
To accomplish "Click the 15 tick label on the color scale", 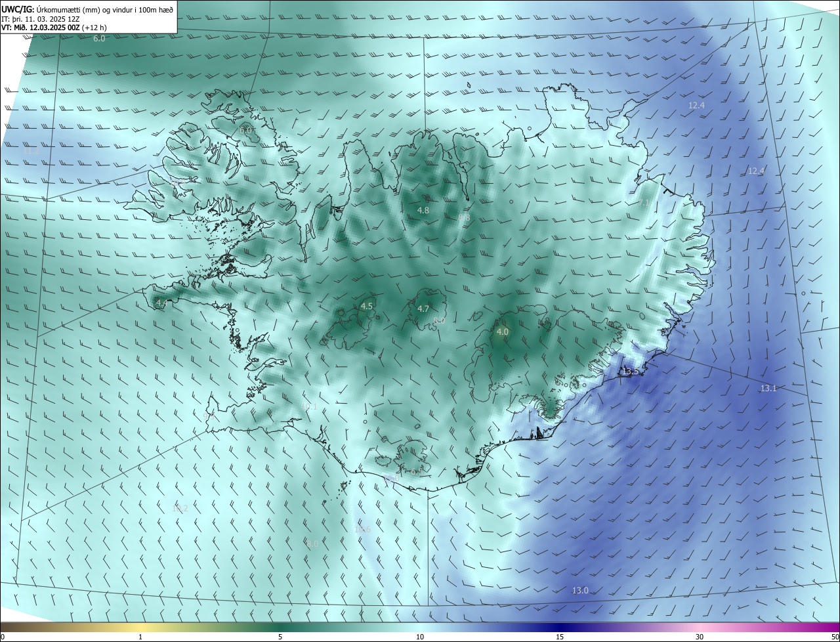I will (560, 637).
